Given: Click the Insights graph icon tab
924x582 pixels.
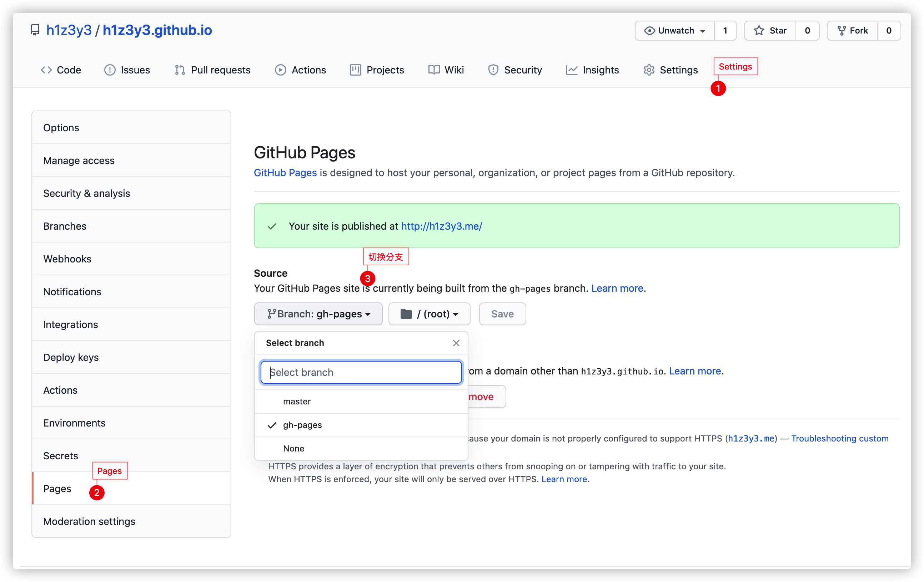Looking at the screenshot, I should (571, 70).
